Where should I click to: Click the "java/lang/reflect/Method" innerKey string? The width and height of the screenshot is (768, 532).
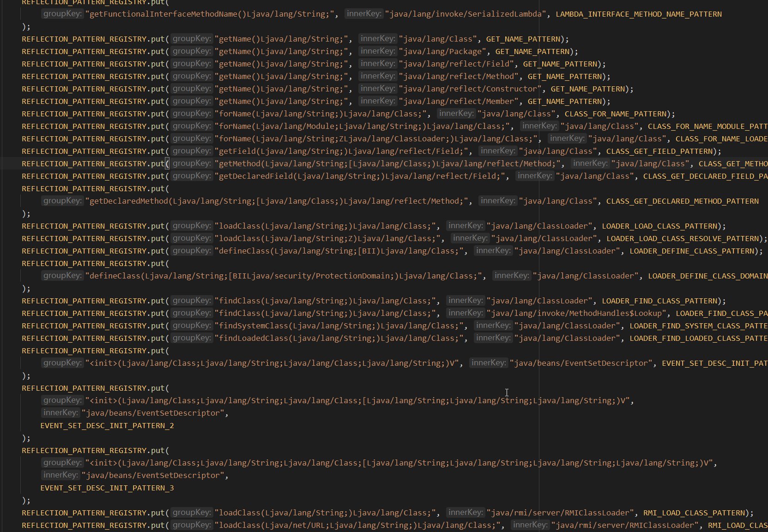459,77
